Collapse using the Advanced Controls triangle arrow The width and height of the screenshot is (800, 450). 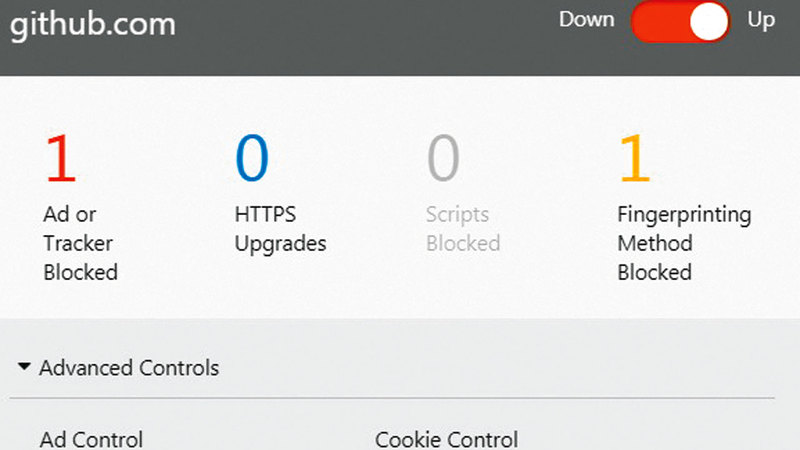click(24, 367)
